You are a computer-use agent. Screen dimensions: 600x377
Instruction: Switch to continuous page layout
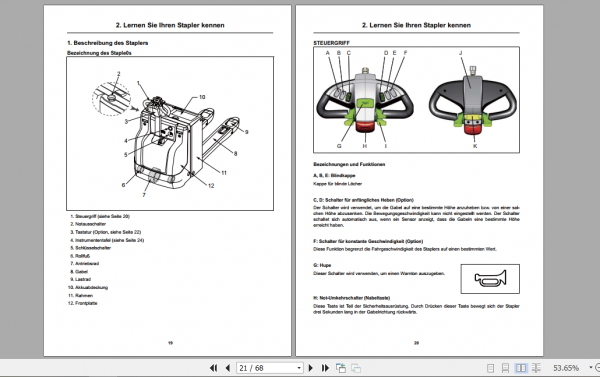point(505,368)
